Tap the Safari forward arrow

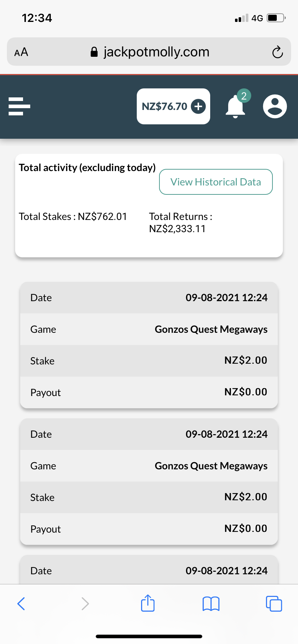[x=85, y=604]
